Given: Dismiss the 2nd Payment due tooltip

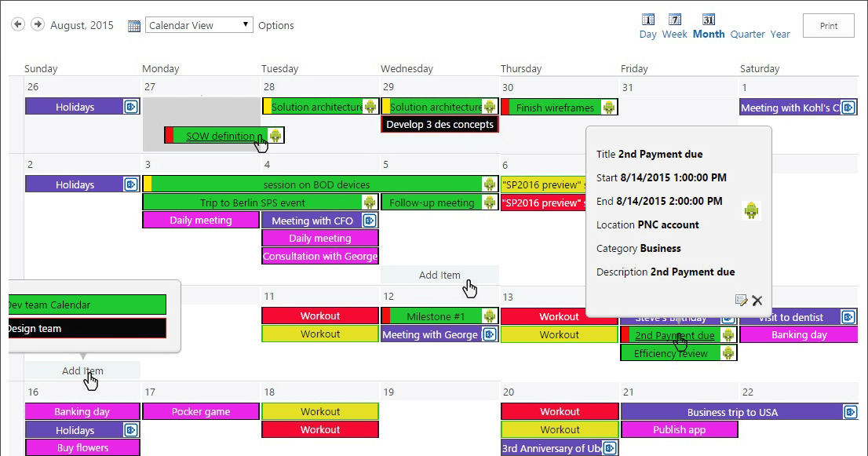Looking at the screenshot, I should point(757,300).
